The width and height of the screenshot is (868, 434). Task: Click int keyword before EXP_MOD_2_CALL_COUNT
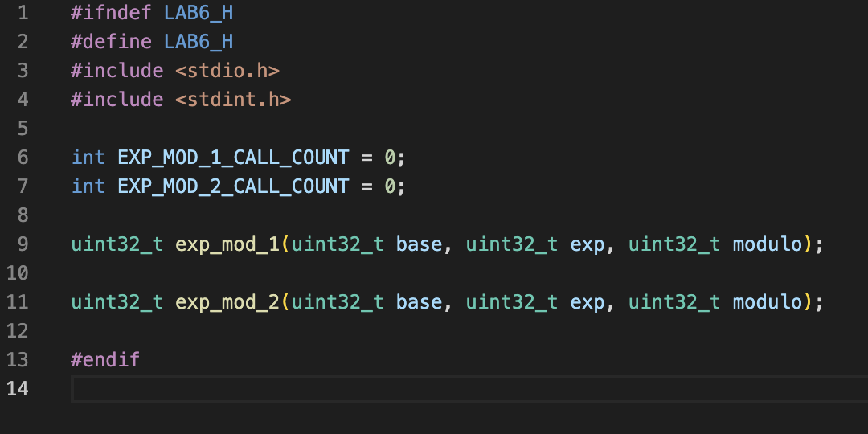point(88,186)
